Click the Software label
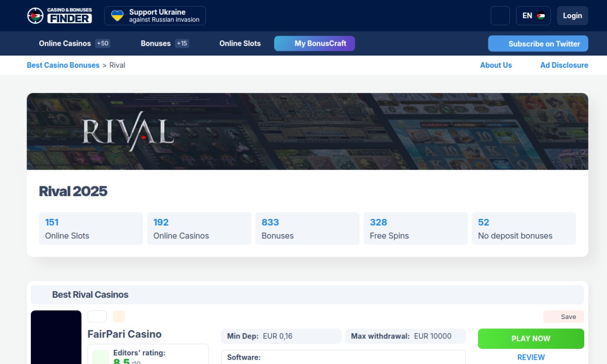Screen dimensions: 607x364 pyautogui.click(x=244, y=357)
